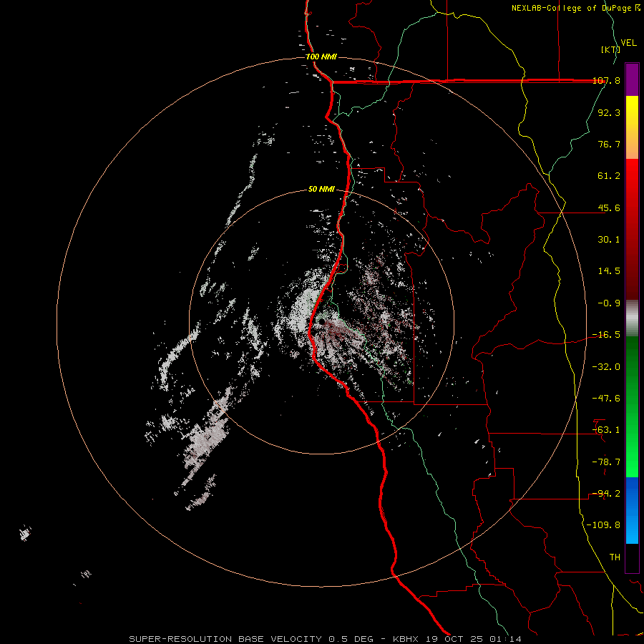Click the purple segment of the color bar
This screenshot has width=644, height=644.
[632, 79]
